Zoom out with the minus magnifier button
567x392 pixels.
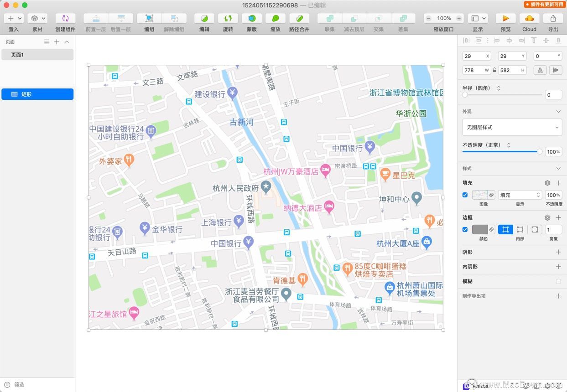[x=428, y=18]
